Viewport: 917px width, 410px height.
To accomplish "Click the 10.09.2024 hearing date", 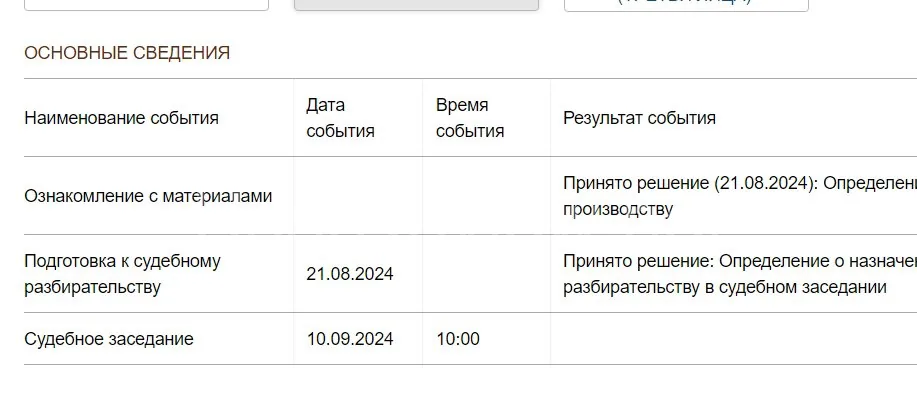I will coord(350,339).
